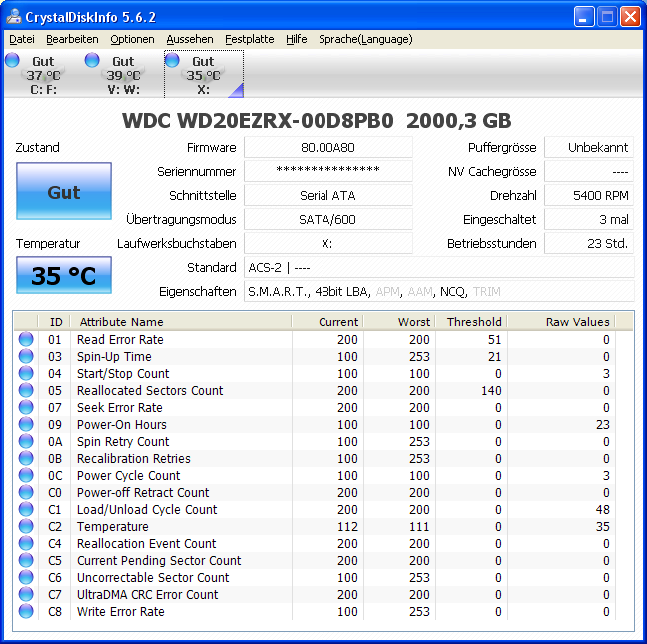Open the Festplatte menu
Screen dimensions: 647x644
pyautogui.click(x=250, y=39)
